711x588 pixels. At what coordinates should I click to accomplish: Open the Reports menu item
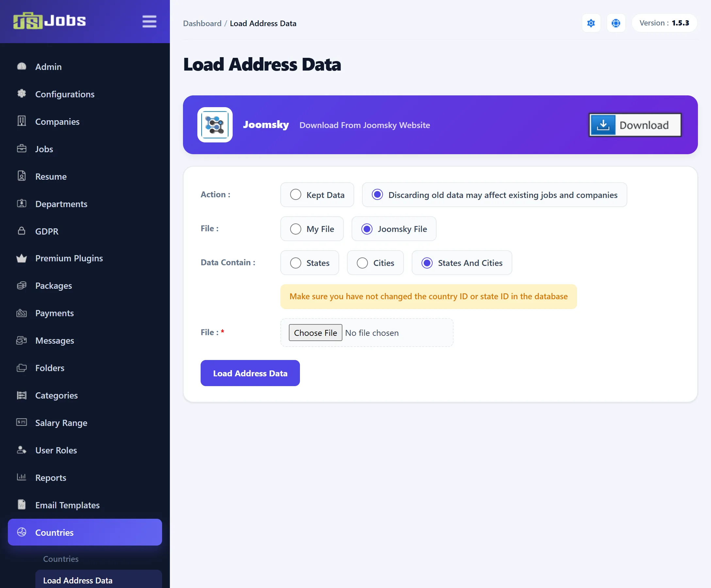tap(85, 477)
